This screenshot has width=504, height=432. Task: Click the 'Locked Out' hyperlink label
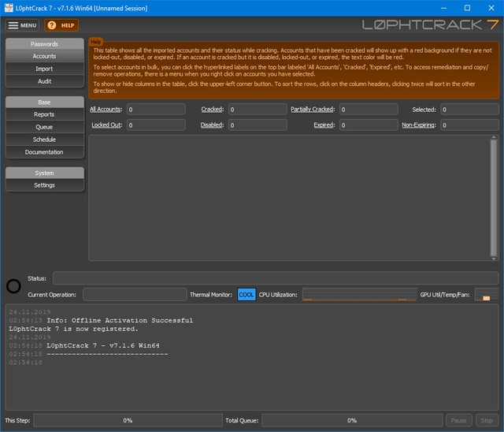(x=106, y=125)
